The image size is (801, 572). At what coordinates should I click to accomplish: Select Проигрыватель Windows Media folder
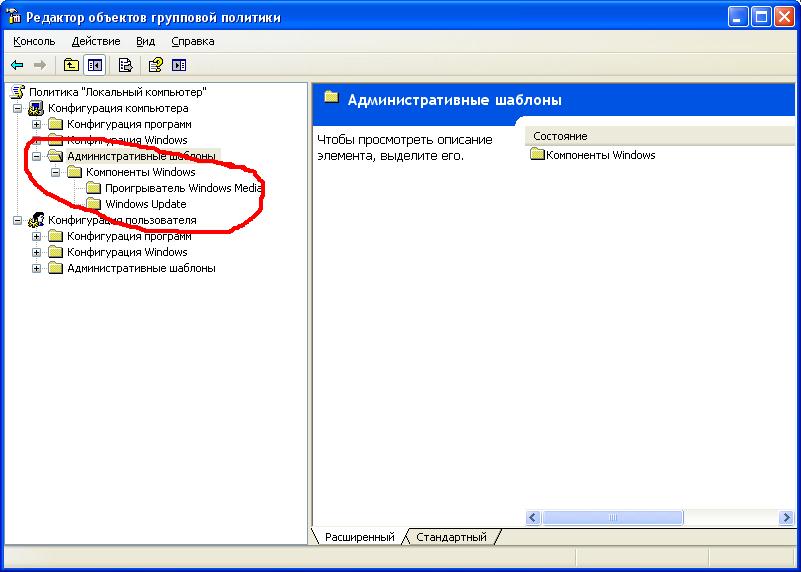click(183, 188)
